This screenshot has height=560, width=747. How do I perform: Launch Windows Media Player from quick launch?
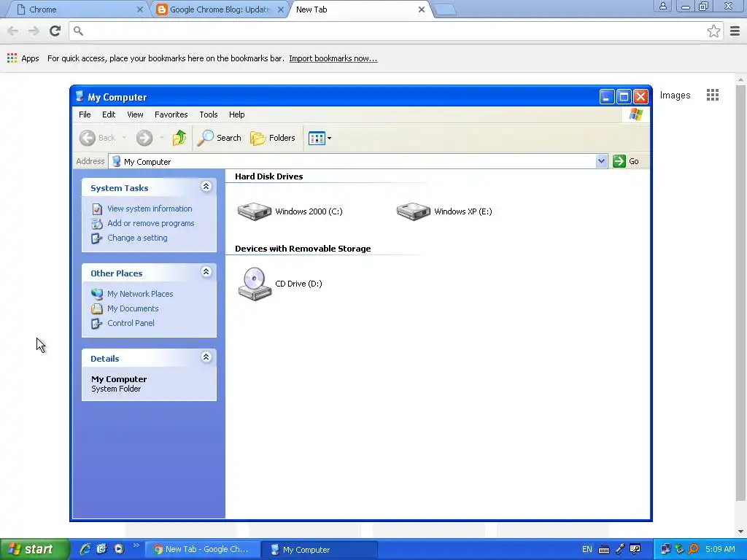pos(119,549)
